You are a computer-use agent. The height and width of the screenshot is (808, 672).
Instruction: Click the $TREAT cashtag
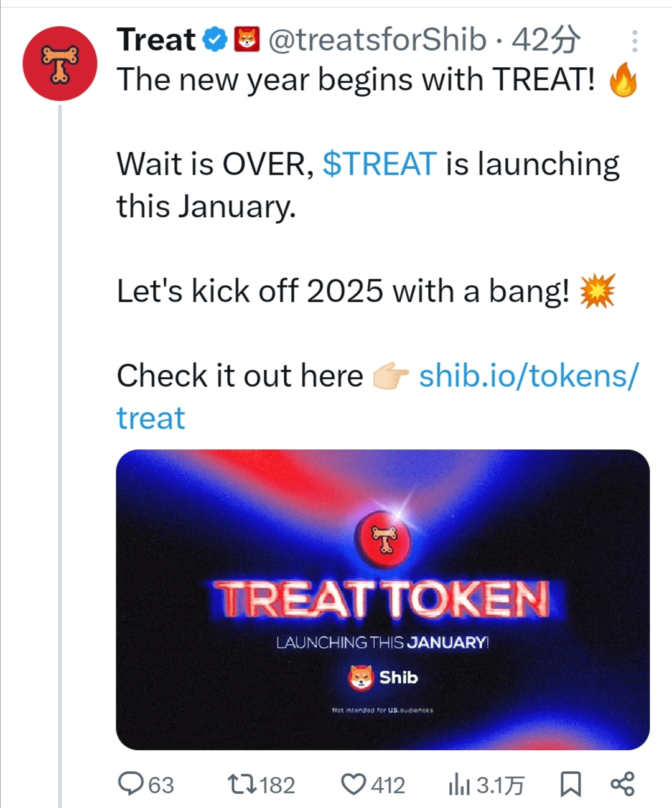(380, 164)
